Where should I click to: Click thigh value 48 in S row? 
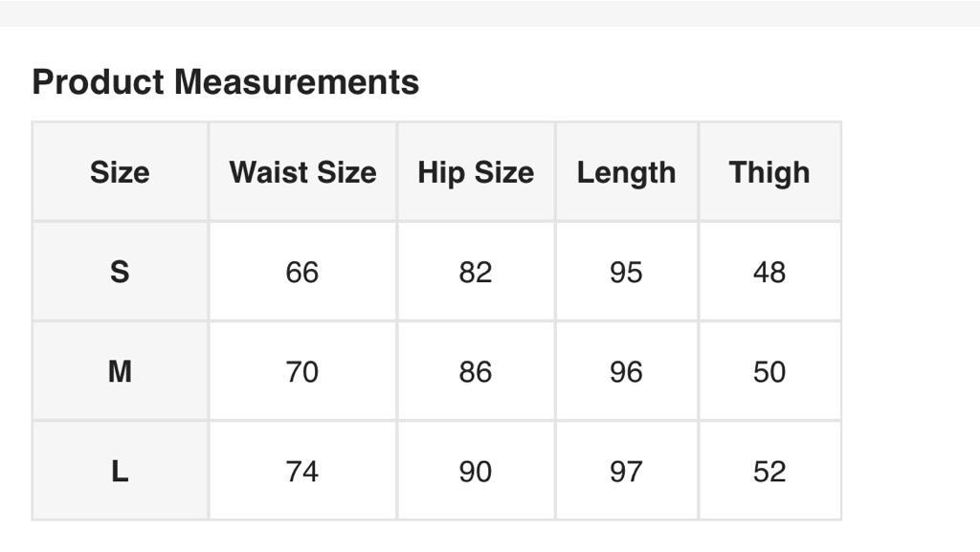pyautogui.click(x=769, y=272)
